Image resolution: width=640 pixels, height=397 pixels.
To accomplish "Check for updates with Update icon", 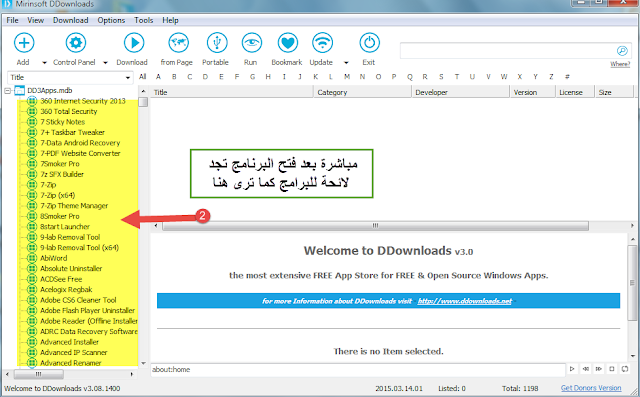I will 322,42.
